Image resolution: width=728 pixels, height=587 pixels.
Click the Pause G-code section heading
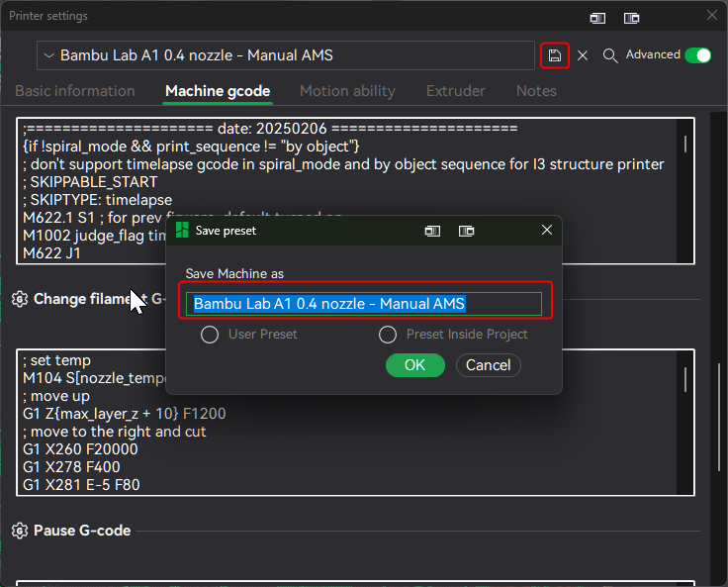[x=82, y=531]
